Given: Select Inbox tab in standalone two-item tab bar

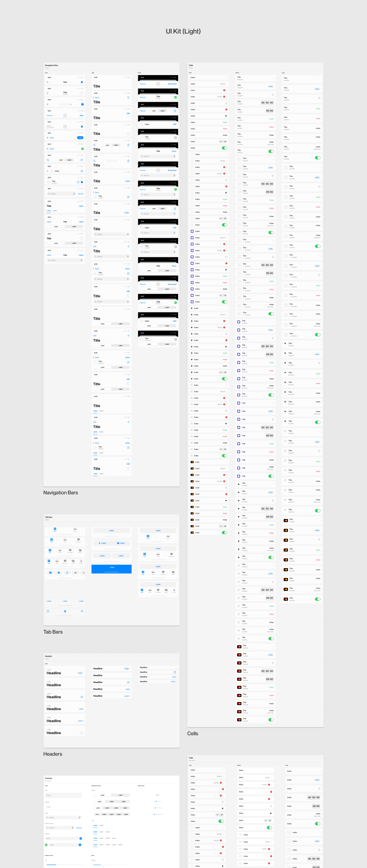Looking at the screenshot, I should tap(75, 530).
